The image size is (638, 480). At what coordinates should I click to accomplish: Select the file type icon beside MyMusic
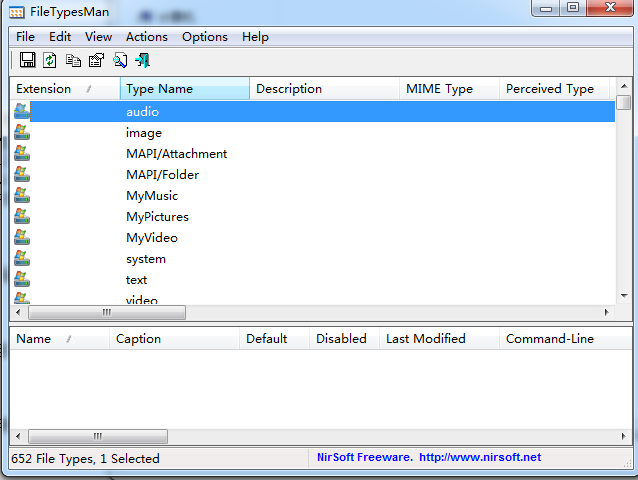22,195
